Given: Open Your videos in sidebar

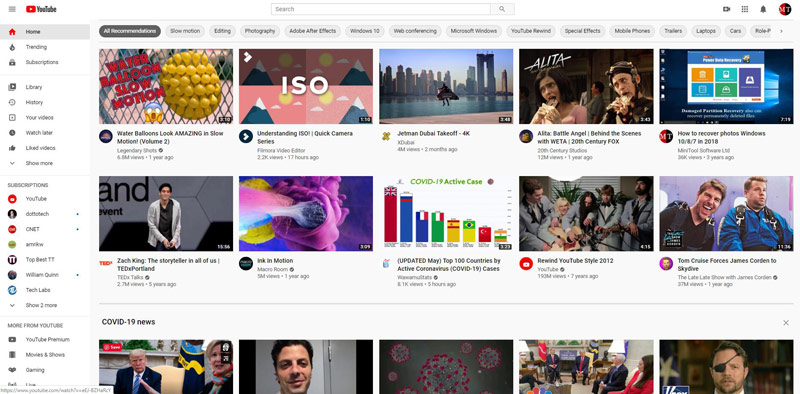Looking at the screenshot, I should tap(45, 118).
